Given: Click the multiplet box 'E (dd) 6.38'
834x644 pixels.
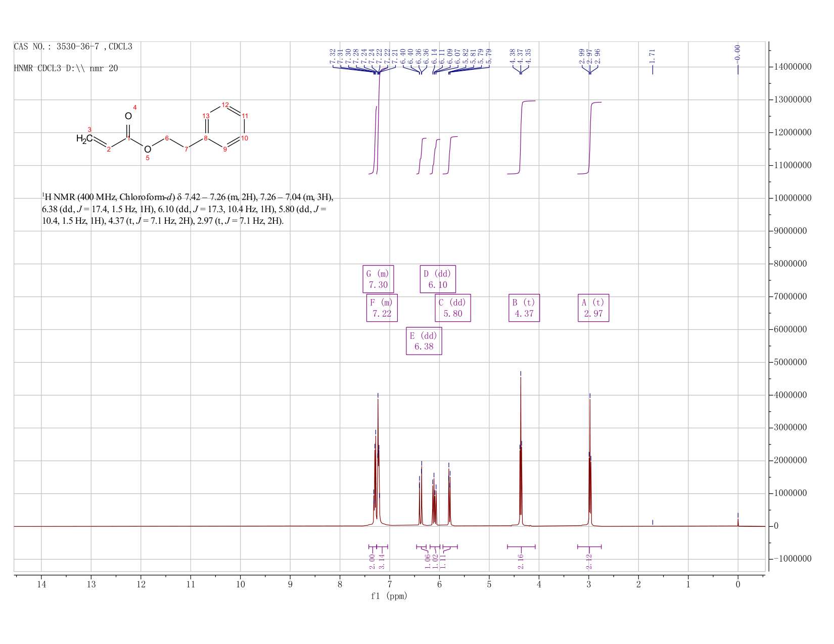Looking at the screenshot, I should [424, 341].
